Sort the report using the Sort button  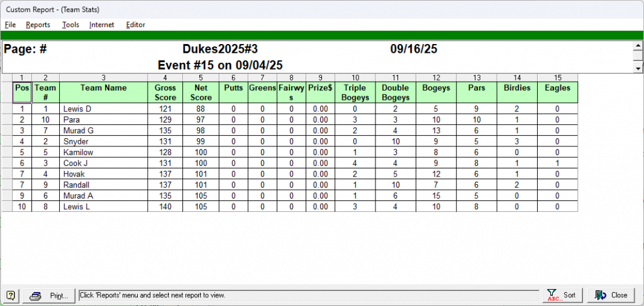coord(562,295)
